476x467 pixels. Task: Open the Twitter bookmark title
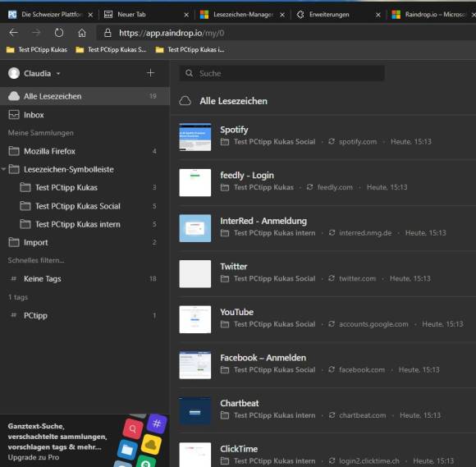(233, 266)
